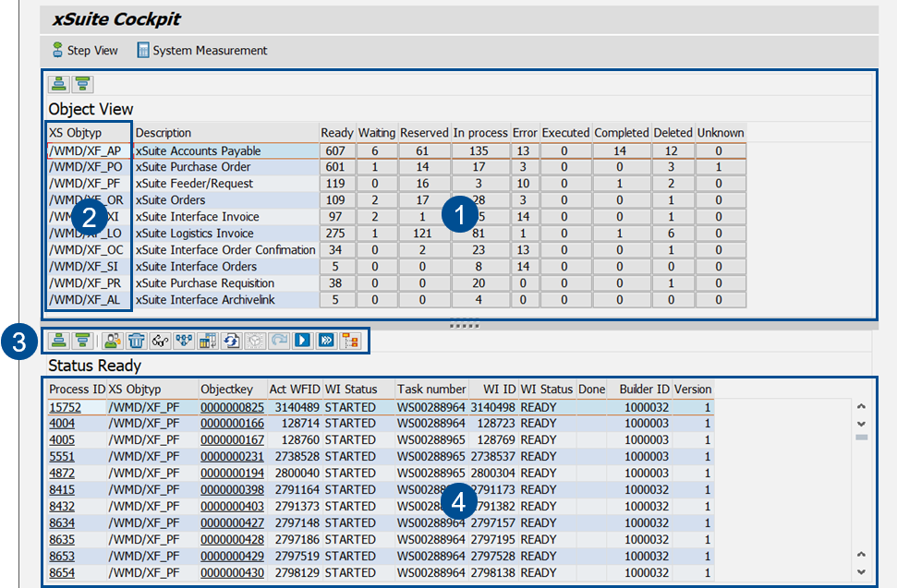Click the table layout icon in lower toolbar
Screen dimensions: 897x588
[x=208, y=342]
